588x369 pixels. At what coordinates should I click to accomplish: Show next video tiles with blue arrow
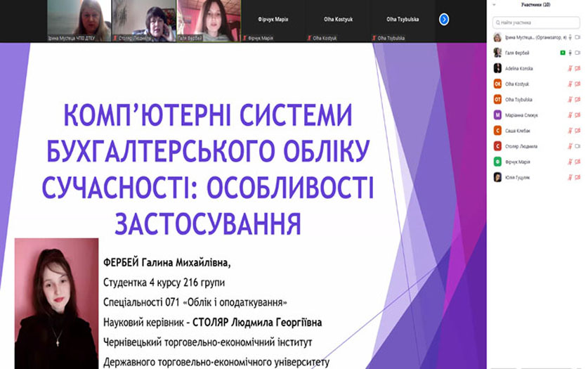444,19
